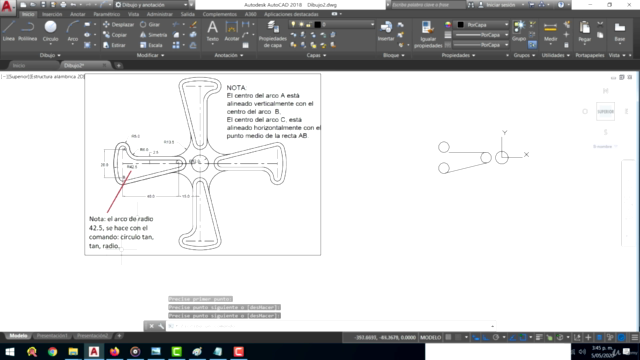
Task: Expand the Bloque panel
Action: point(393,55)
